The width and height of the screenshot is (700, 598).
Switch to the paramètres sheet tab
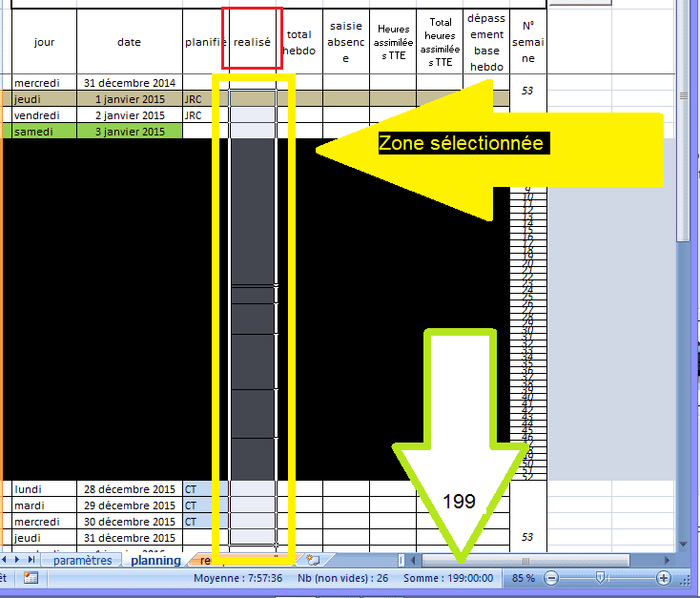(83, 560)
